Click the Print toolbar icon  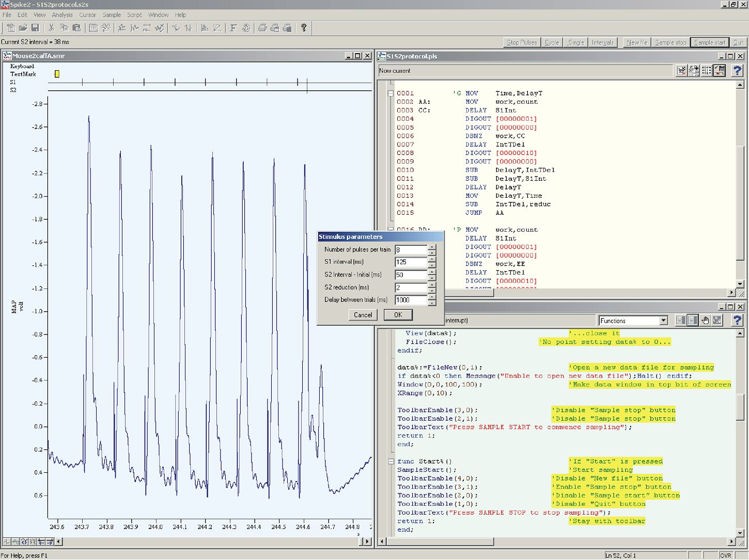(x=262, y=28)
